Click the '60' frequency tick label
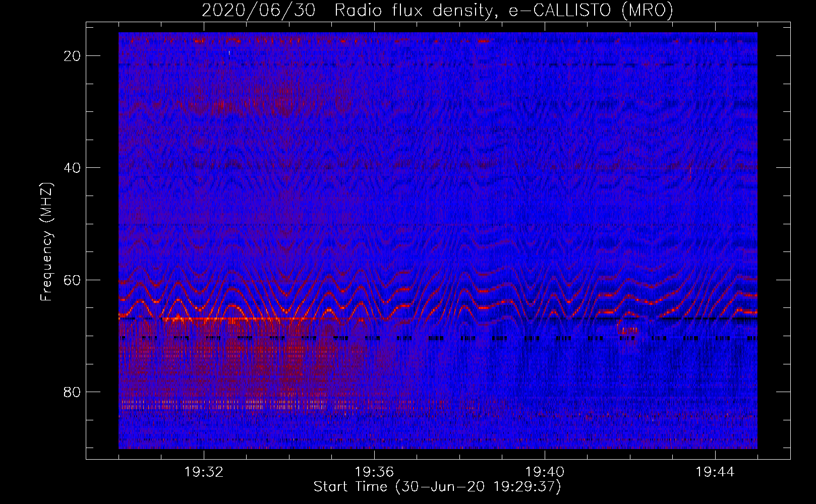 click(x=73, y=280)
